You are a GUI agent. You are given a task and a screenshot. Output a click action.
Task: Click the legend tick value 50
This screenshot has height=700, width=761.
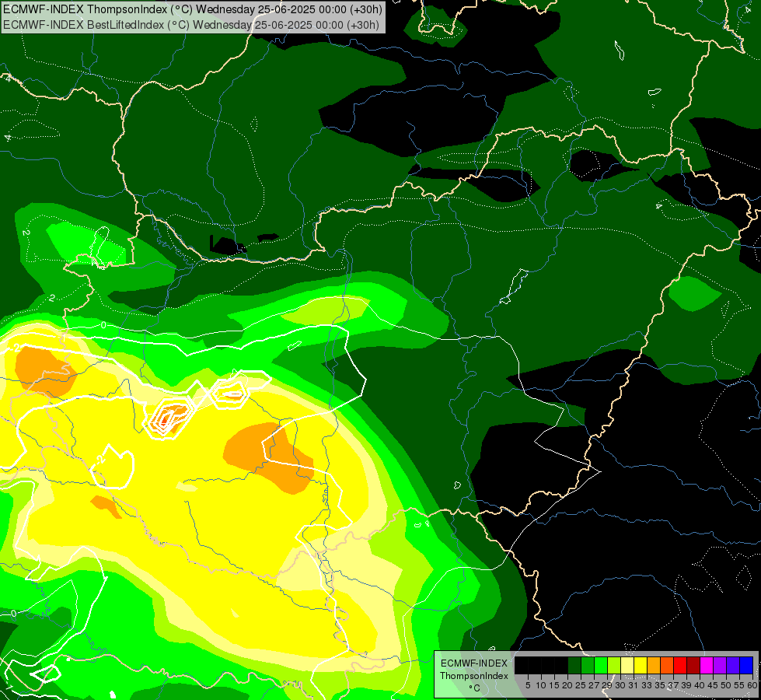point(726,685)
